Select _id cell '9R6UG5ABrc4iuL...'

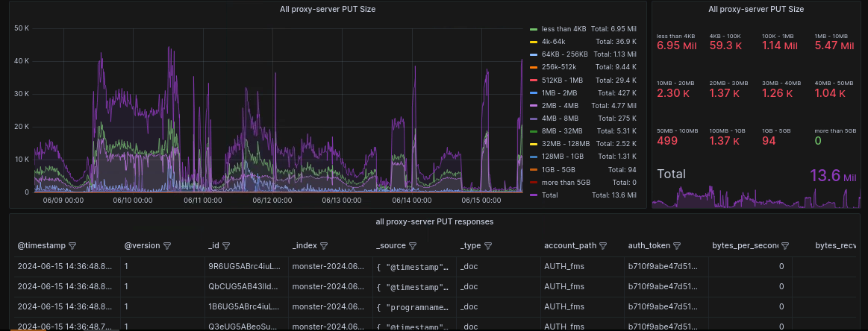pyautogui.click(x=246, y=266)
